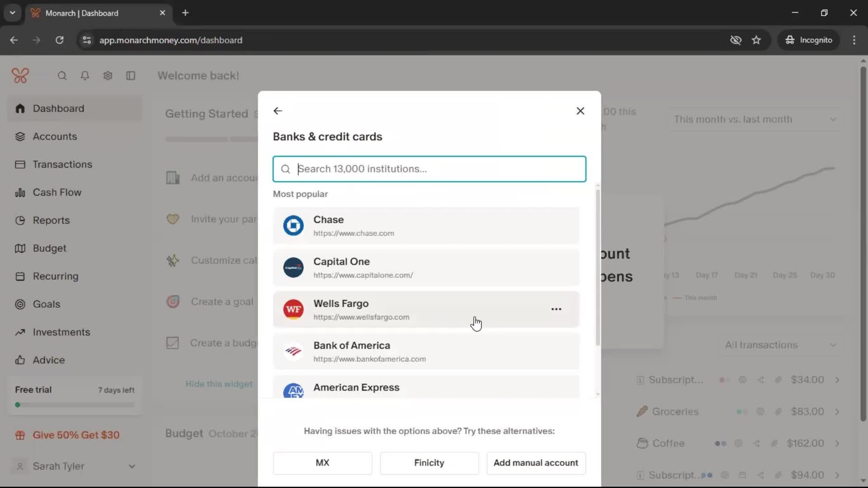Image resolution: width=868 pixels, height=488 pixels.
Task: Click the sidebar search magnifier icon
Action: 62,75
